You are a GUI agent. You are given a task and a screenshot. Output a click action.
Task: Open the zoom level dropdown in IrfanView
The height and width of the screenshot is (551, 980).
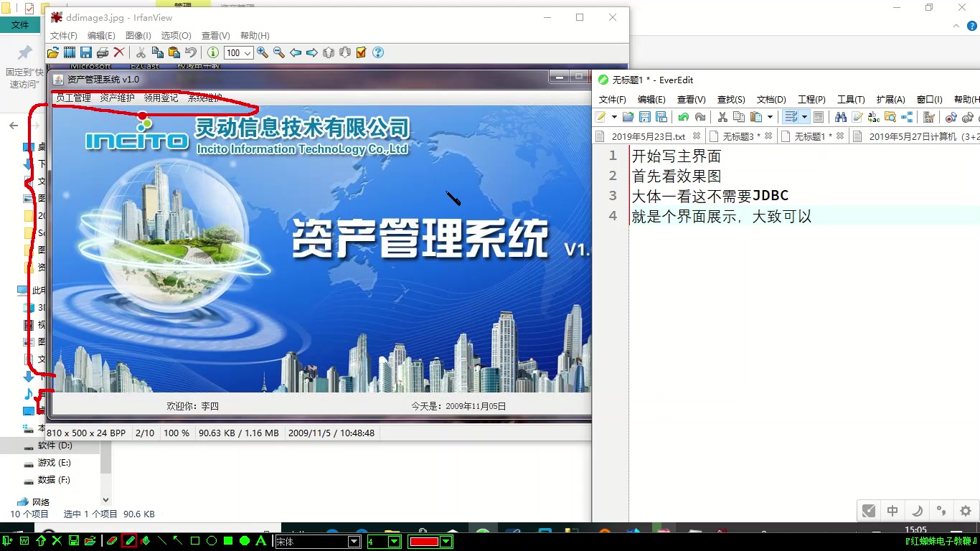point(248,52)
